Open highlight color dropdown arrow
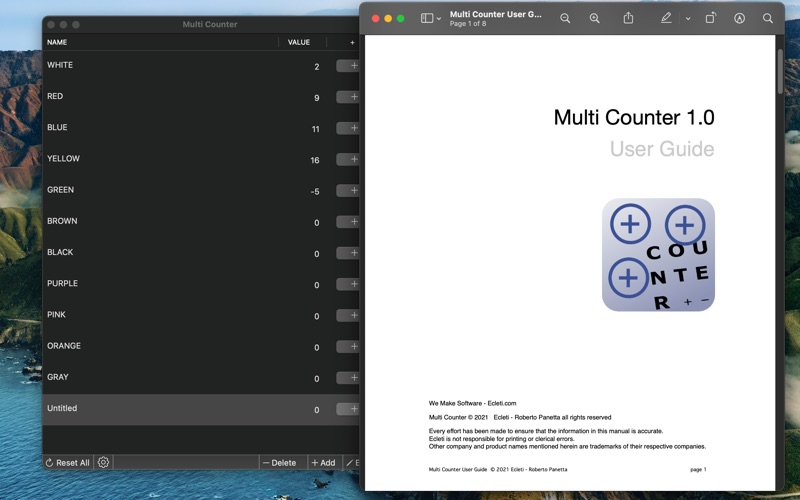The width and height of the screenshot is (800, 500). coord(688,18)
